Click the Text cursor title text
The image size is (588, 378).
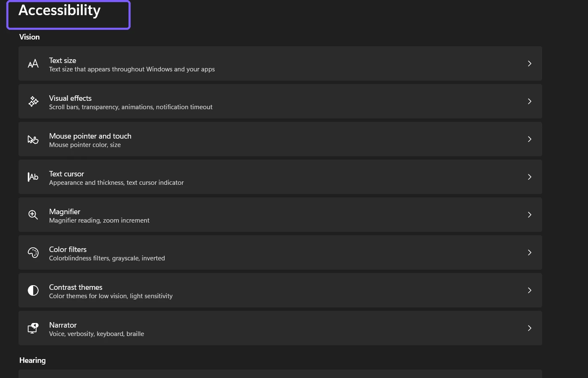tap(66, 174)
